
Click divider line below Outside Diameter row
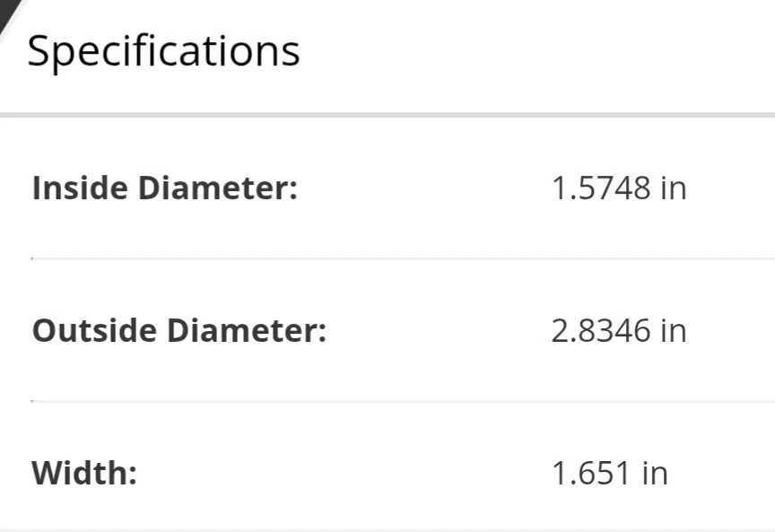coord(387,401)
